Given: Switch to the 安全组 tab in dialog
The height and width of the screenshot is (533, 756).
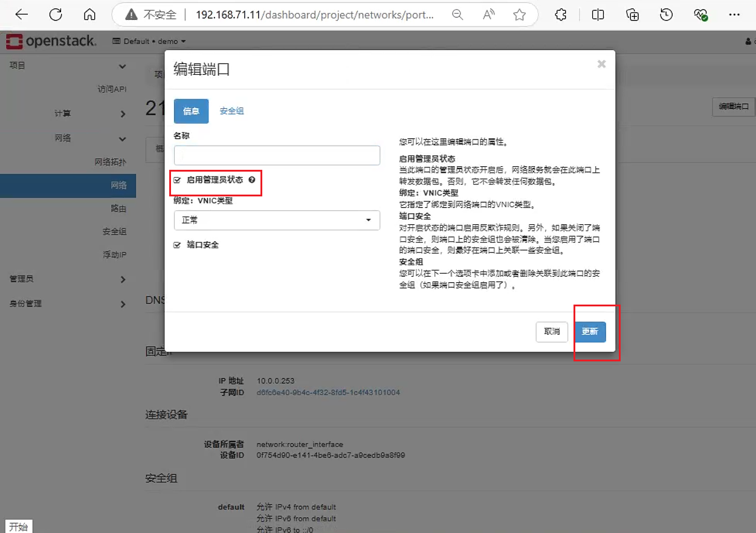Looking at the screenshot, I should (231, 111).
